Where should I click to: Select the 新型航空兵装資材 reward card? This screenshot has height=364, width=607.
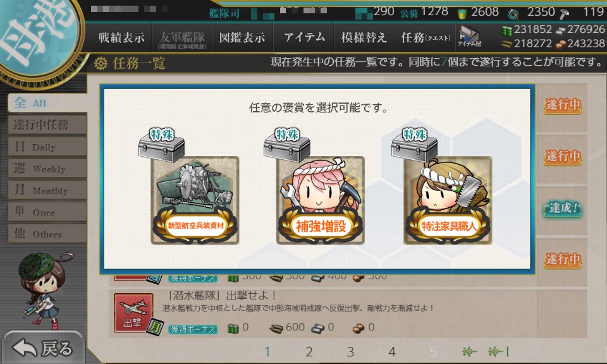coord(195,200)
